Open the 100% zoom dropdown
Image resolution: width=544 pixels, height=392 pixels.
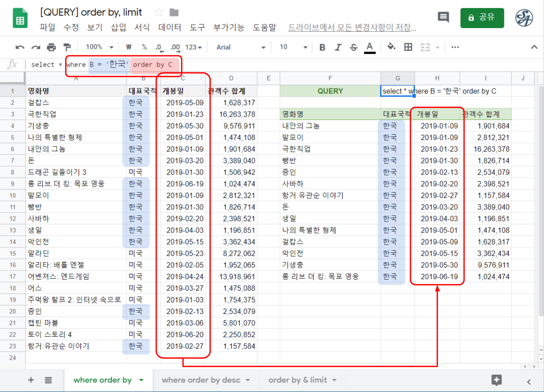(x=99, y=47)
